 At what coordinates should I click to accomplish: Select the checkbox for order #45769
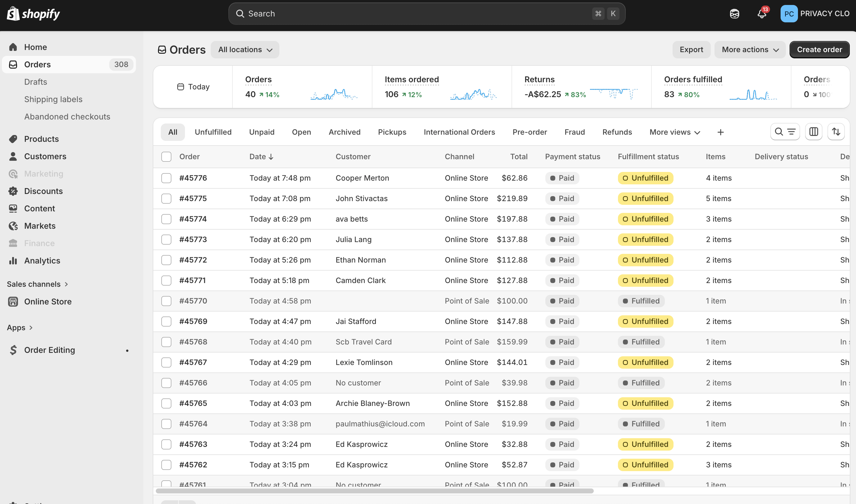tap(166, 321)
